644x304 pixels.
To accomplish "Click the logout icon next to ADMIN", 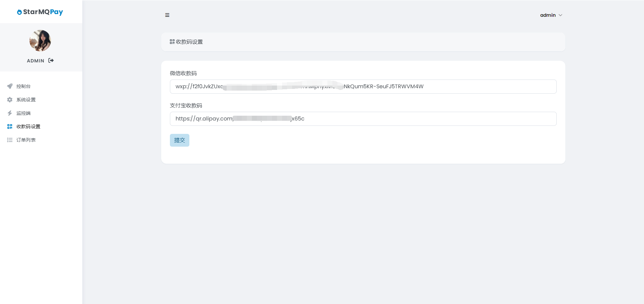I will [x=51, y=60].
